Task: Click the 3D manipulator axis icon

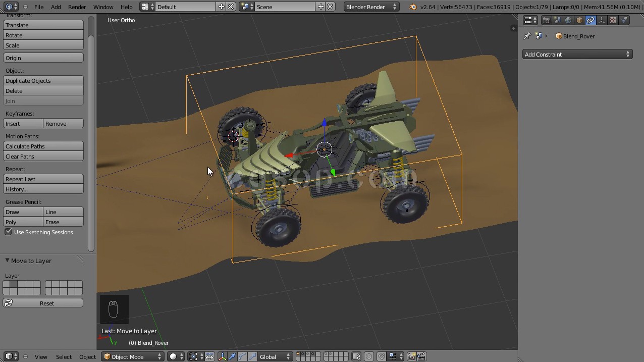Action: [x=223, y=356]
